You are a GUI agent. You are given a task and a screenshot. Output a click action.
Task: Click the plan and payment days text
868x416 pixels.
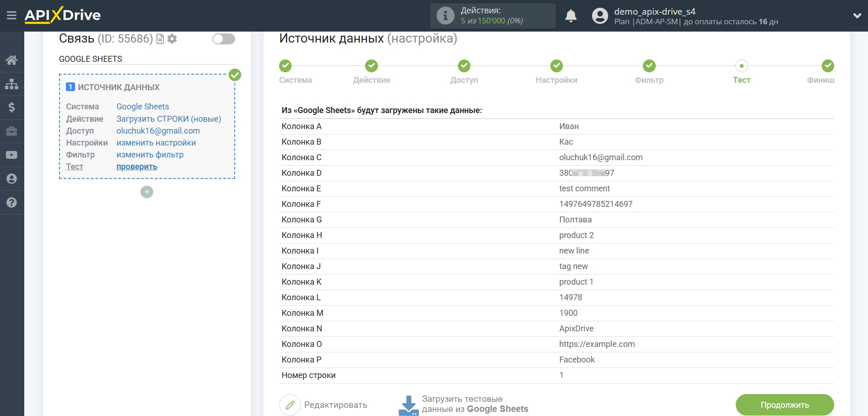point(696,22)
